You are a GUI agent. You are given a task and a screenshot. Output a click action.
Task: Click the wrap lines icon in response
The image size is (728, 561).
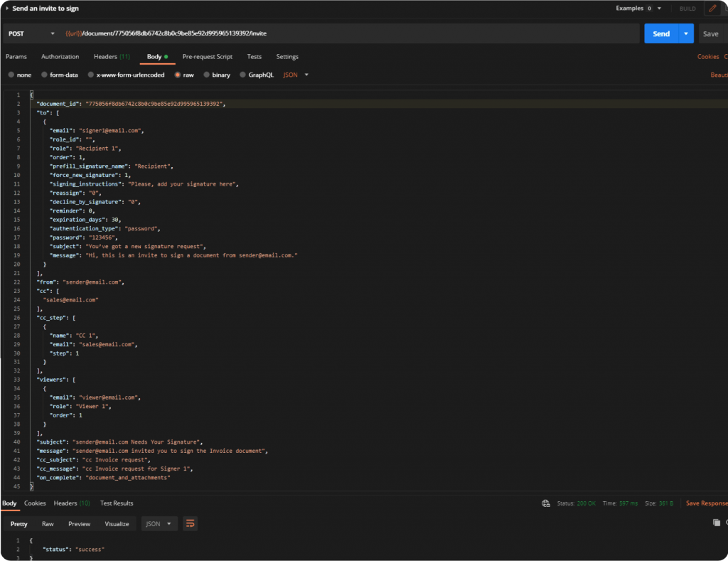click(x=190, y=524)
